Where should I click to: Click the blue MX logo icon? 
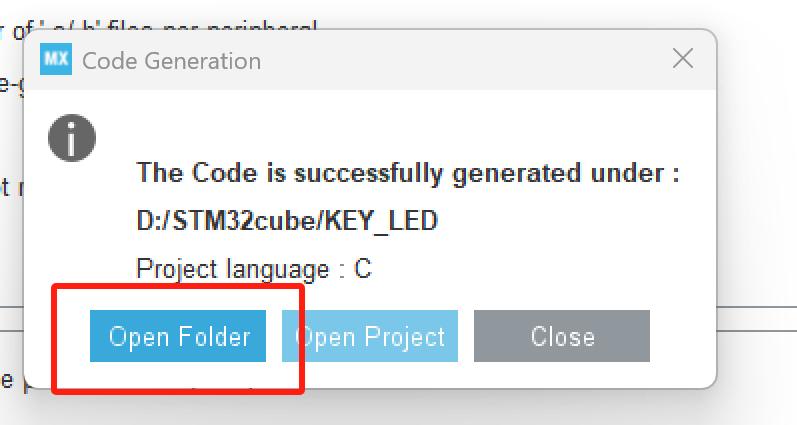click(x=56, y=60)
